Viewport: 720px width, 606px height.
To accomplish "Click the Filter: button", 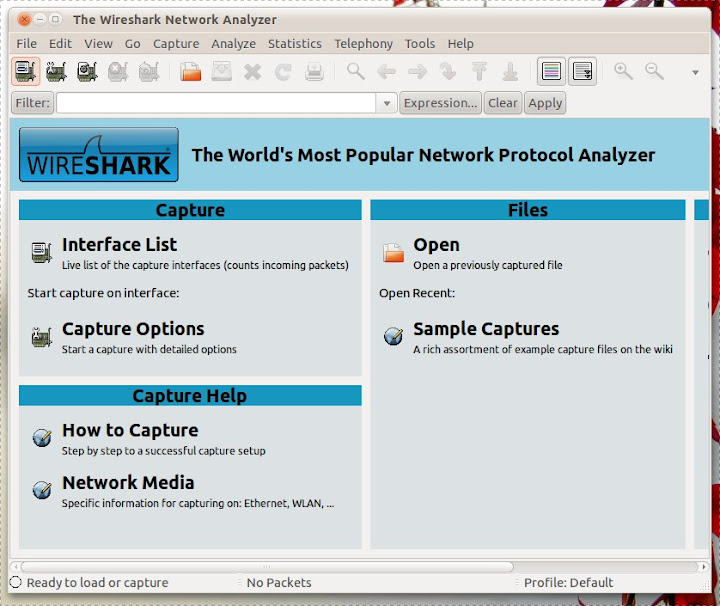I will point(32,103).
